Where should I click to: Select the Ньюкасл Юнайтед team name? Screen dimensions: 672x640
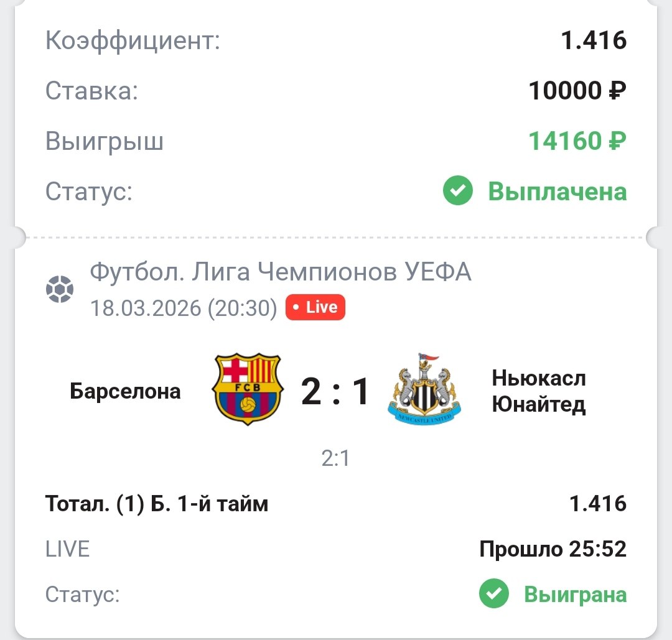[x=539, y=391]
